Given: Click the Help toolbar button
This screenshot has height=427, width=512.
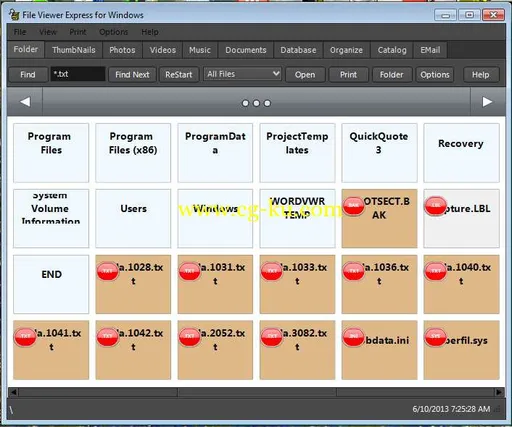Looking at the screenshot, I should pyautogui.click(x=480, y=74).
